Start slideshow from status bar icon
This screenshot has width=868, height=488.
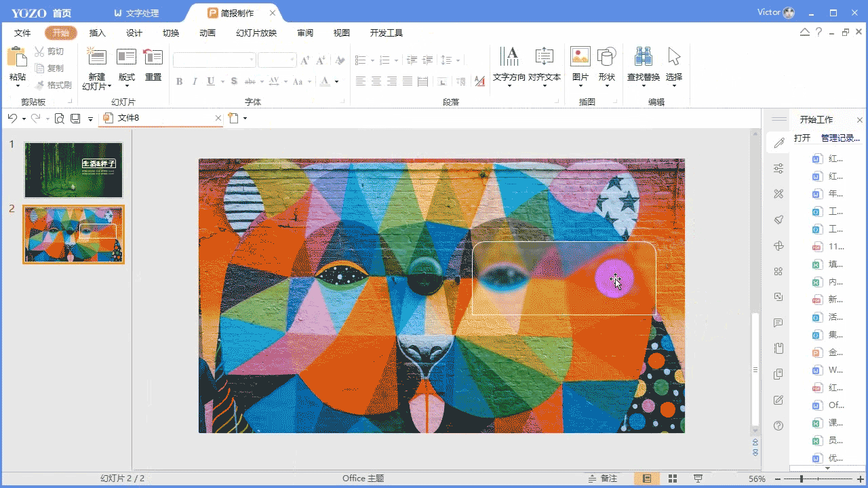(x=698, y=479)
